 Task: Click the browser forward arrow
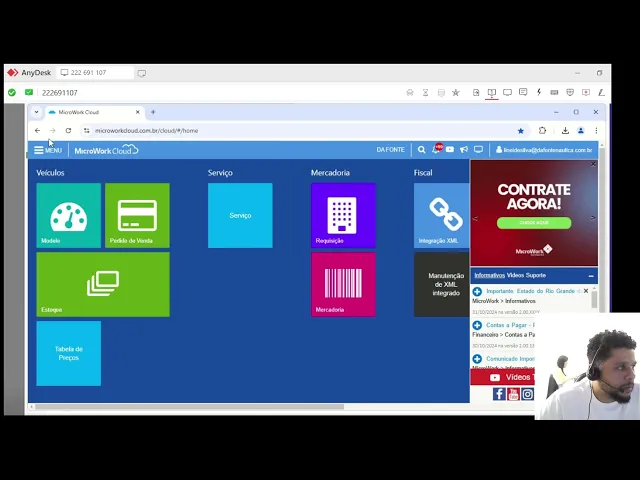(x=53, y=131)
